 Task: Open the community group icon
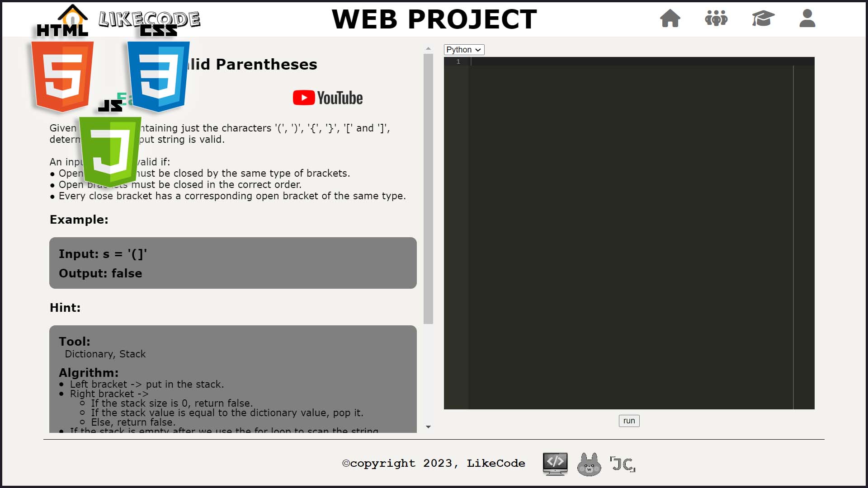716,19
